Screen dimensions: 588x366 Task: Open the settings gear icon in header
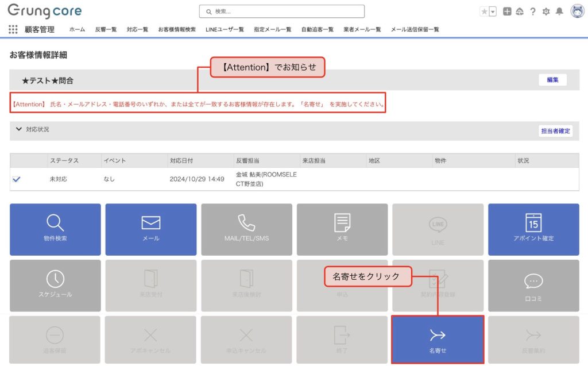tap(546, 11)
